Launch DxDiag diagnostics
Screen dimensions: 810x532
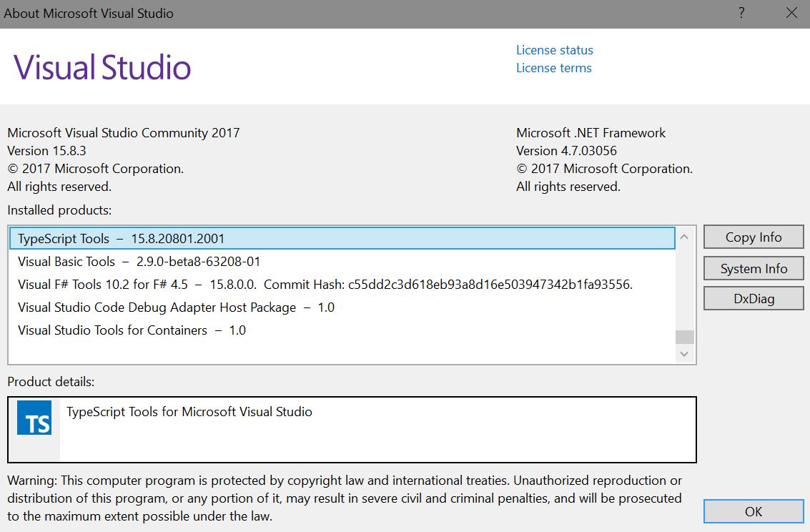[x=754, y=298]
